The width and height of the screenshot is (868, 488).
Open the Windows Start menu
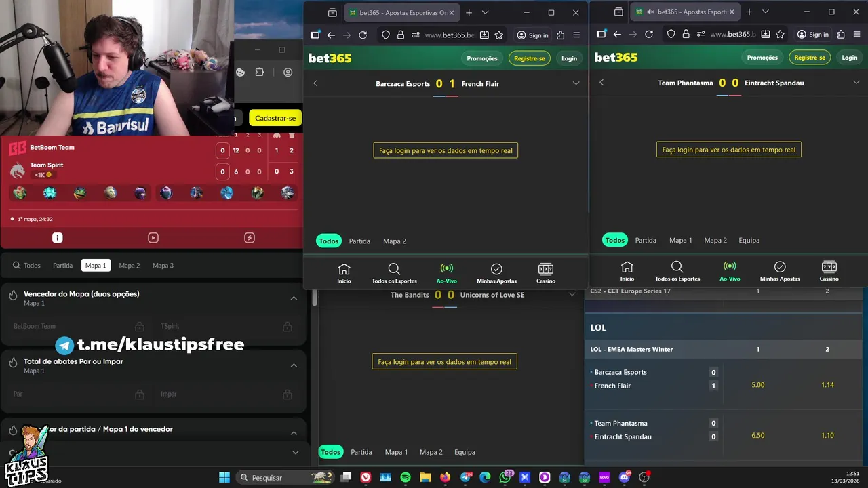224,478
